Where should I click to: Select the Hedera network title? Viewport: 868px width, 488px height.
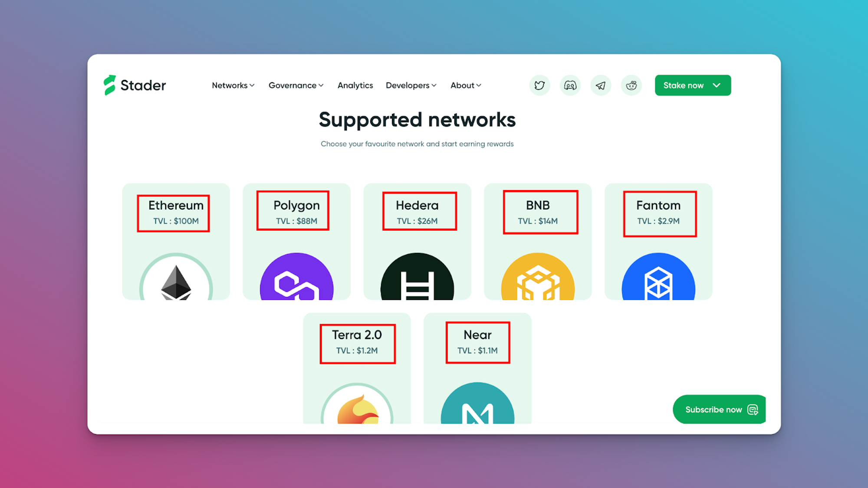[417, 205]
